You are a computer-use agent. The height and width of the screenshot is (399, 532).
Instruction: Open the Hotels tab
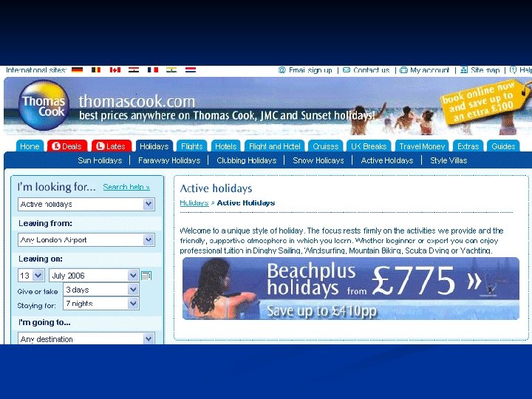(225, 146)
